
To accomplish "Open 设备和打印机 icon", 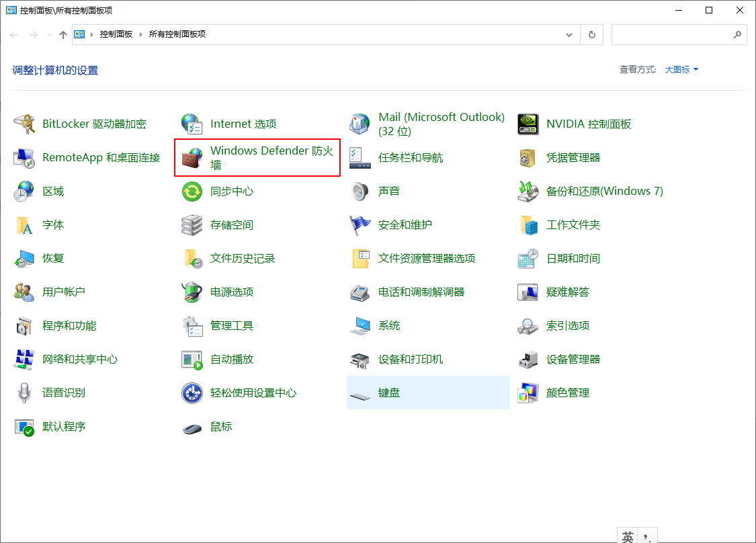I will pos(360,360).
